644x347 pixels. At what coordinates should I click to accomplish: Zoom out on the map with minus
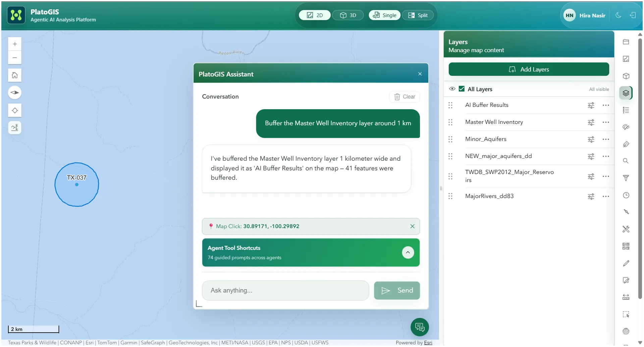pos(15,58)
